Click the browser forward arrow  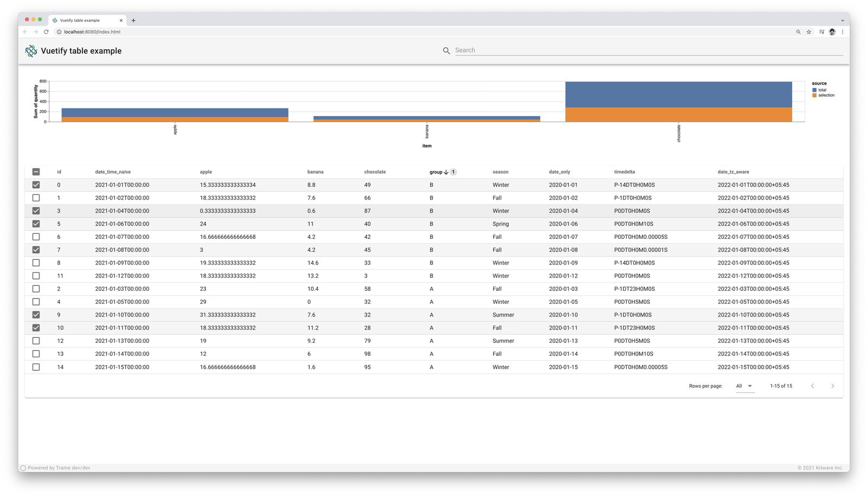pos(36,32)
